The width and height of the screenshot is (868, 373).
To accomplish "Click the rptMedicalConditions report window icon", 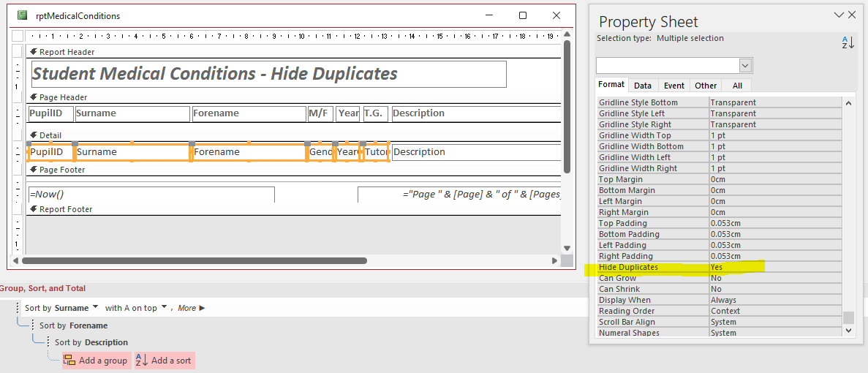I will click(x=22, y=15).
